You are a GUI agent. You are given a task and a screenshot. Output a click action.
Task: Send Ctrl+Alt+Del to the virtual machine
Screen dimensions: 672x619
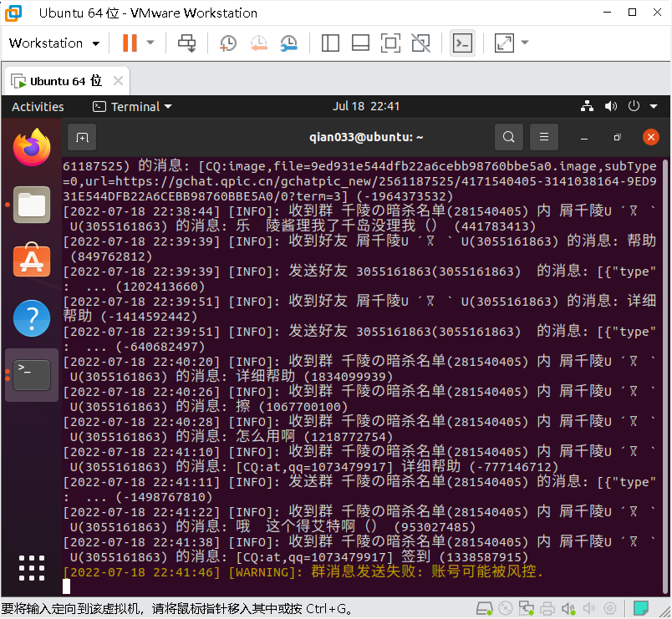(x=187, y=43)
